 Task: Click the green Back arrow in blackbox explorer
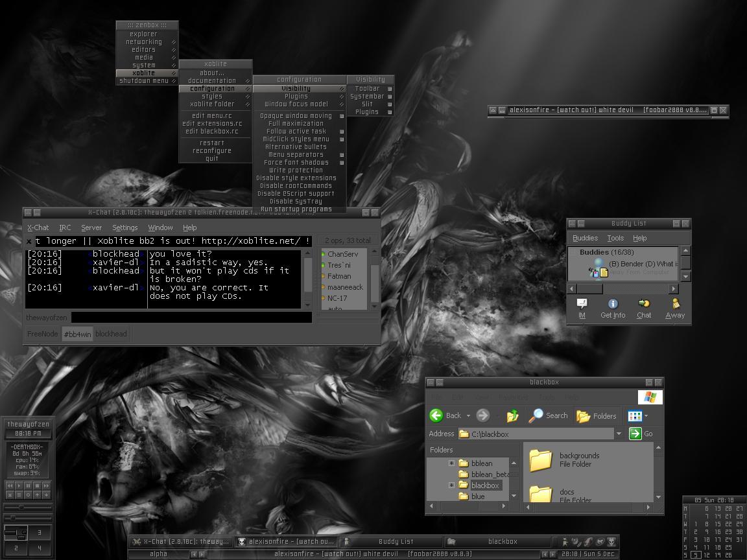(436, 415)
